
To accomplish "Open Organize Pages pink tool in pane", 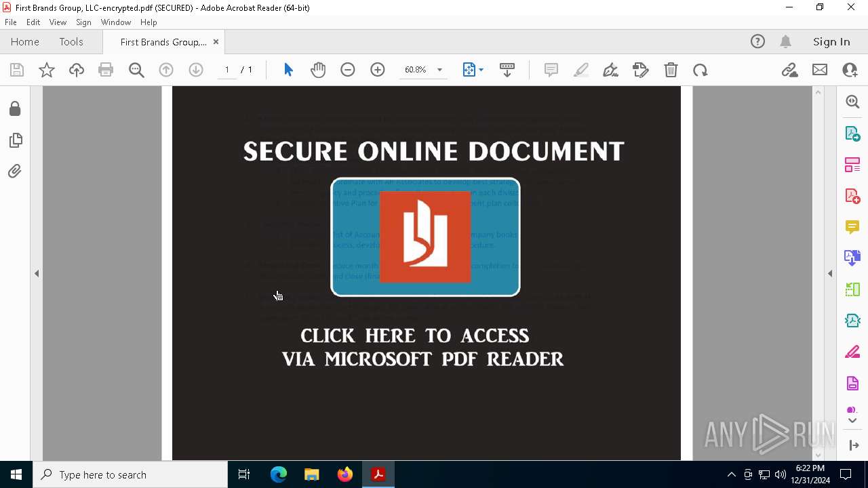I will point(852,165).
